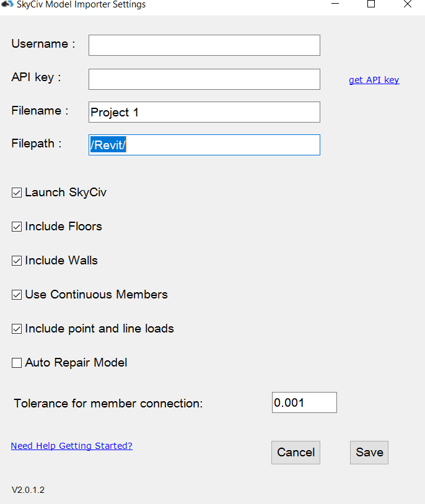This screenshot has height=504, width=425.
Task: Select the Filepath field showing /Revit/
Action: (204, 145)
